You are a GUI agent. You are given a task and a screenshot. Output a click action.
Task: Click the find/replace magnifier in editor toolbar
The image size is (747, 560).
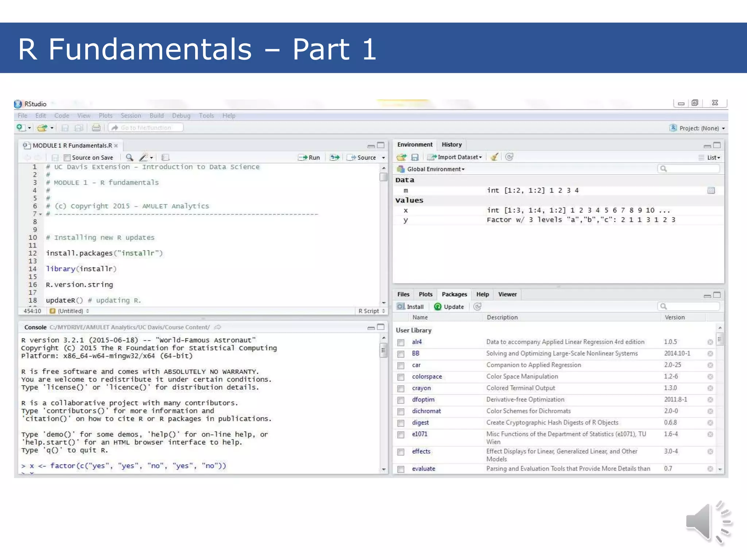tap(129, 157)
